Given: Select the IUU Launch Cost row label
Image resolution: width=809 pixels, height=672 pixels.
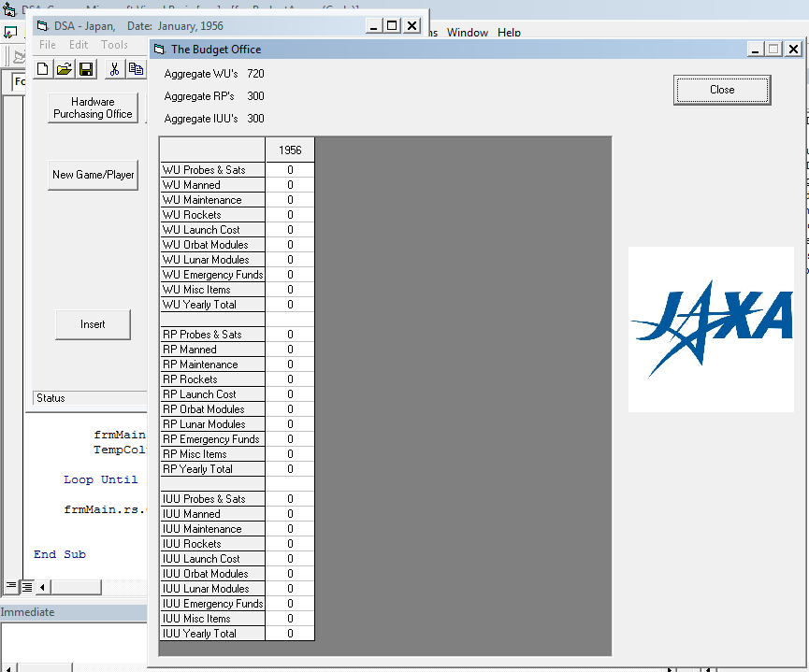Looking at the screenshot, I should tap(212, 559).
